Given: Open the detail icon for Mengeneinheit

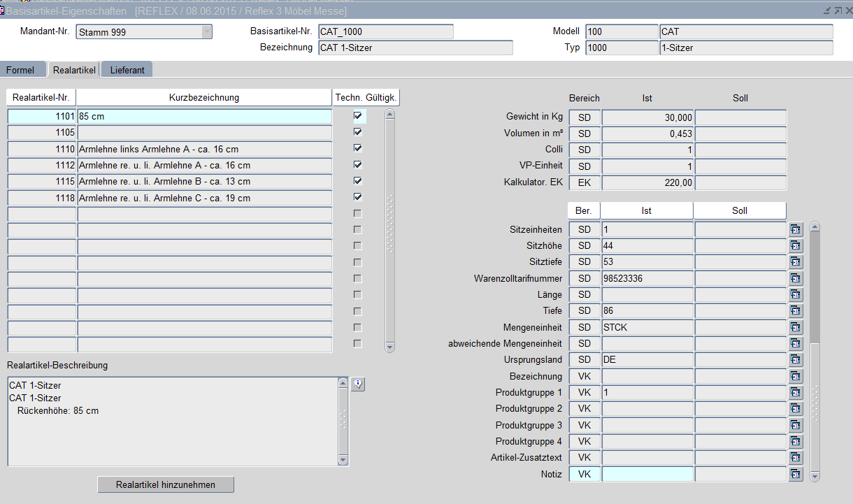Looking at the screenshot, I should pos(796,327).
